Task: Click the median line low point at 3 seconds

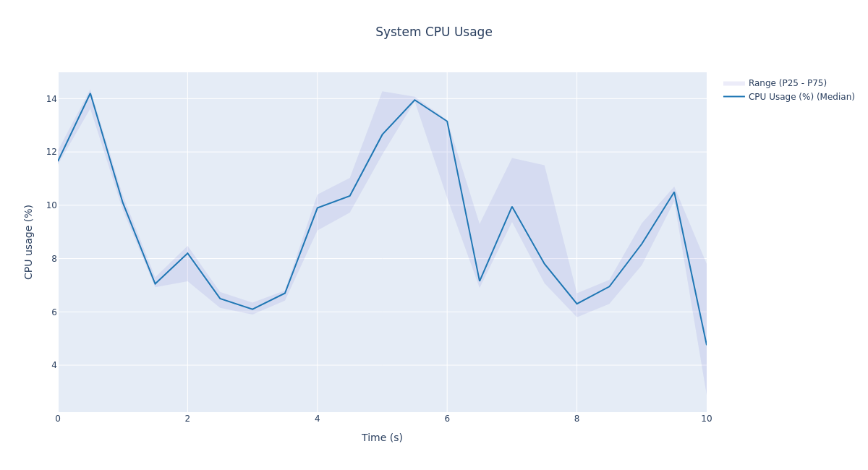Action: coord(252,309)
